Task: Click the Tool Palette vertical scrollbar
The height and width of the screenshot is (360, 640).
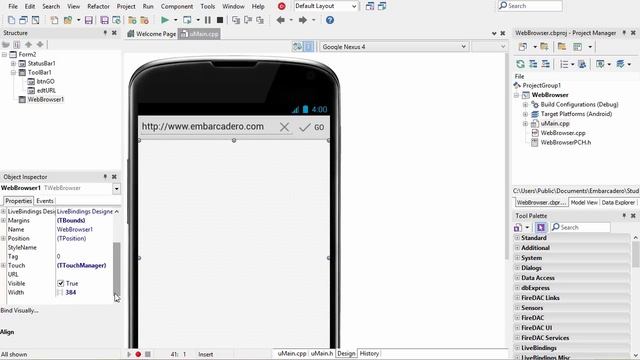Action: (636, 253)
